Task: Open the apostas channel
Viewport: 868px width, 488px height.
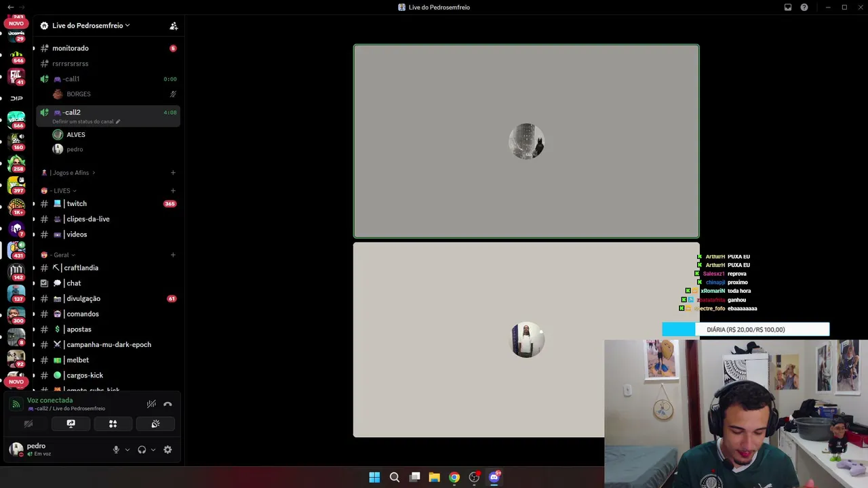Action: pyautogui.click(x=108, y=329)
